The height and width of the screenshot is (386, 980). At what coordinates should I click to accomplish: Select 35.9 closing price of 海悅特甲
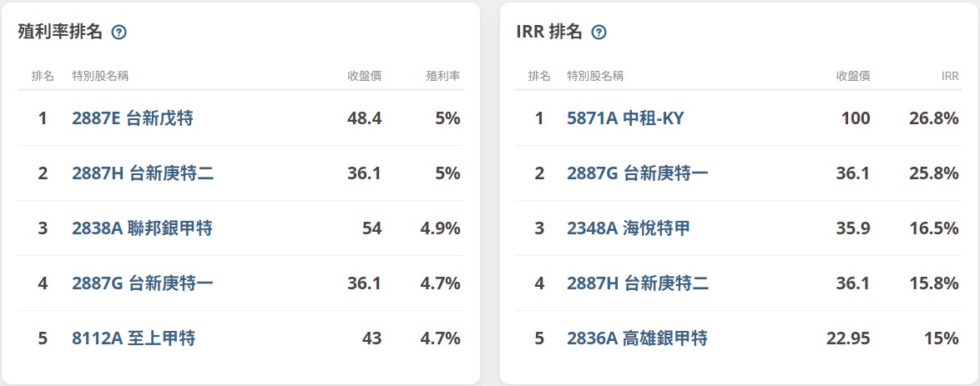[x=853, y=228]
